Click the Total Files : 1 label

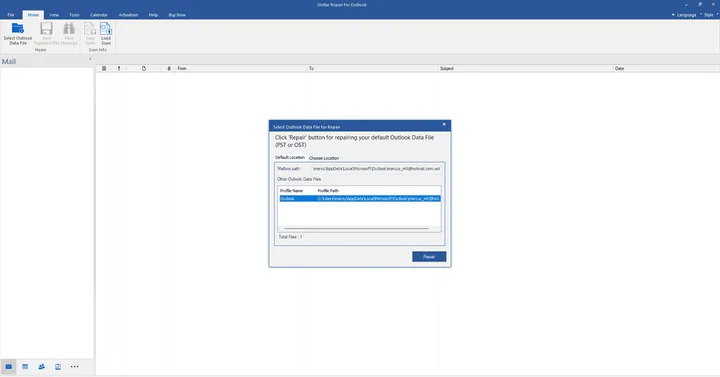[x=290, y=237]
